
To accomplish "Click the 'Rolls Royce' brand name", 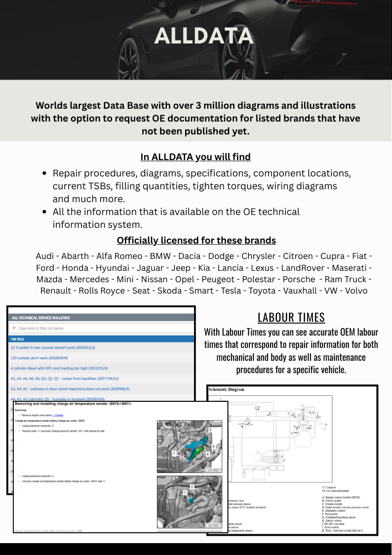I will pos(101,291).
